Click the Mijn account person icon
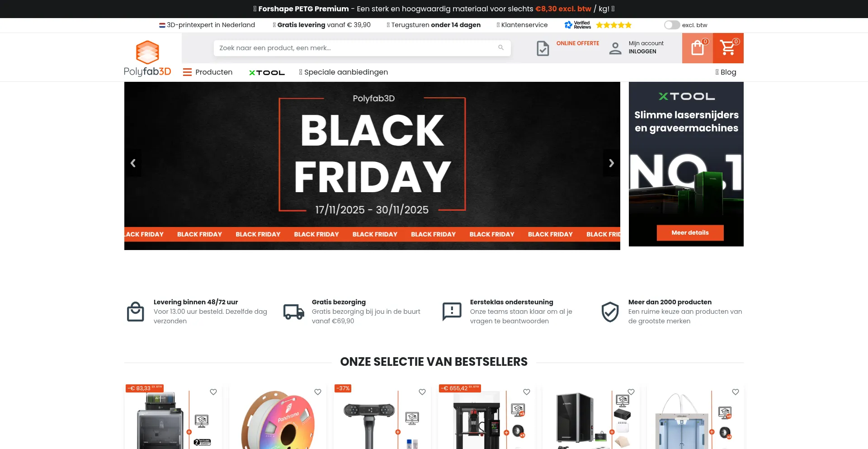This screenshot has height=449, width=868. click(x=615, y=48)
